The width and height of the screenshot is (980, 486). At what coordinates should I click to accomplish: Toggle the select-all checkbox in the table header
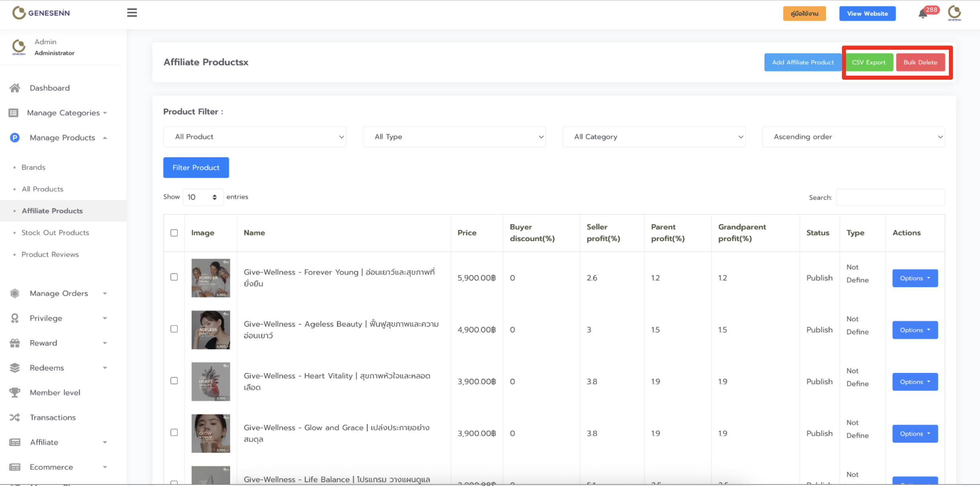pyautogui.click(x=174, y=233)
